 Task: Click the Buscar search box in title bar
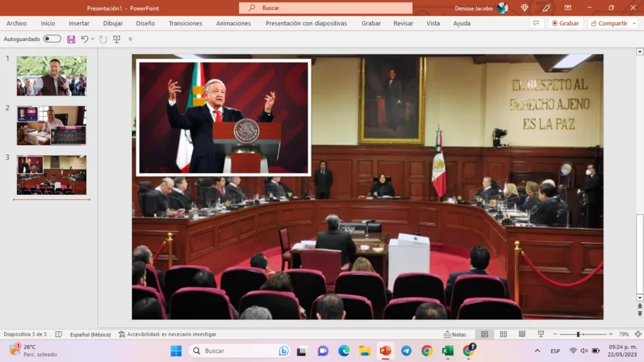coord(326,8)
